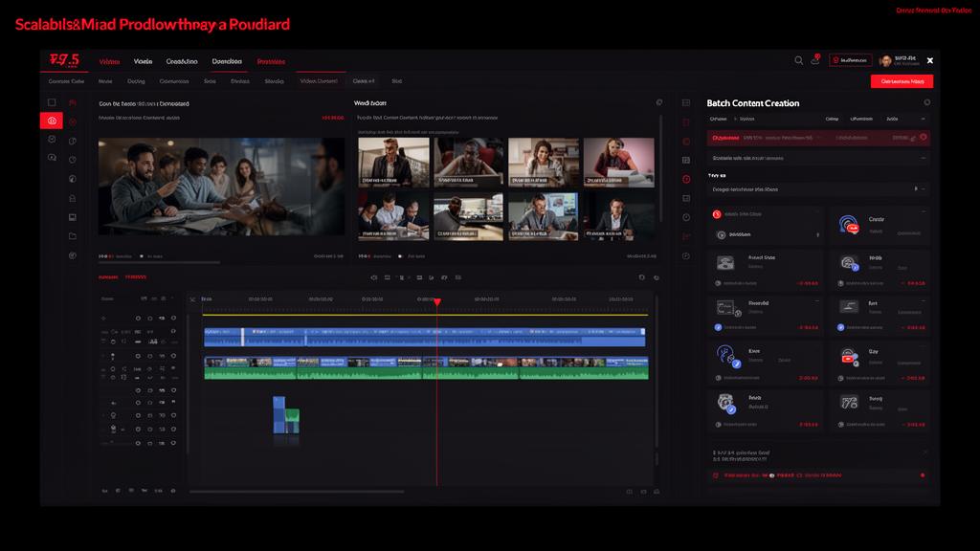Open the folder icon in left sidebar

point(73,236)
